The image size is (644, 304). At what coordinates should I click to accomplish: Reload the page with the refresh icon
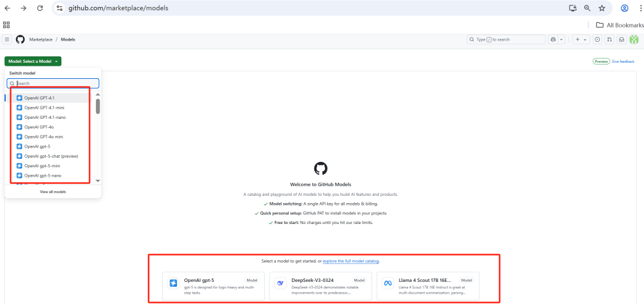click(x=40, y=8)
